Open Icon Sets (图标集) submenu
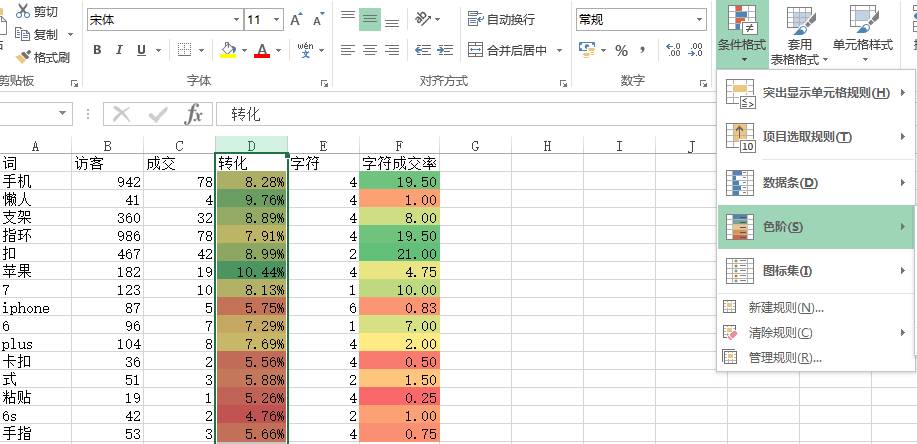917x444 pixels. [x=815, y=271]
